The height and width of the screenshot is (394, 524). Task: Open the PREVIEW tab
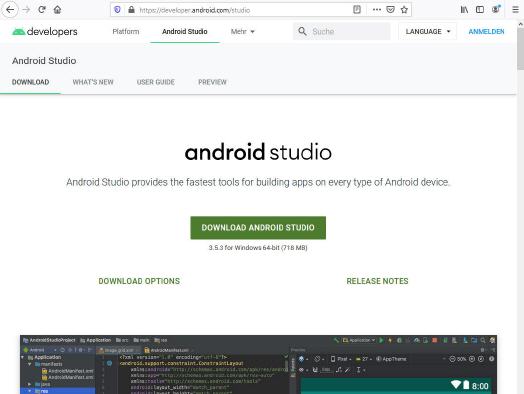coord(212,82)
